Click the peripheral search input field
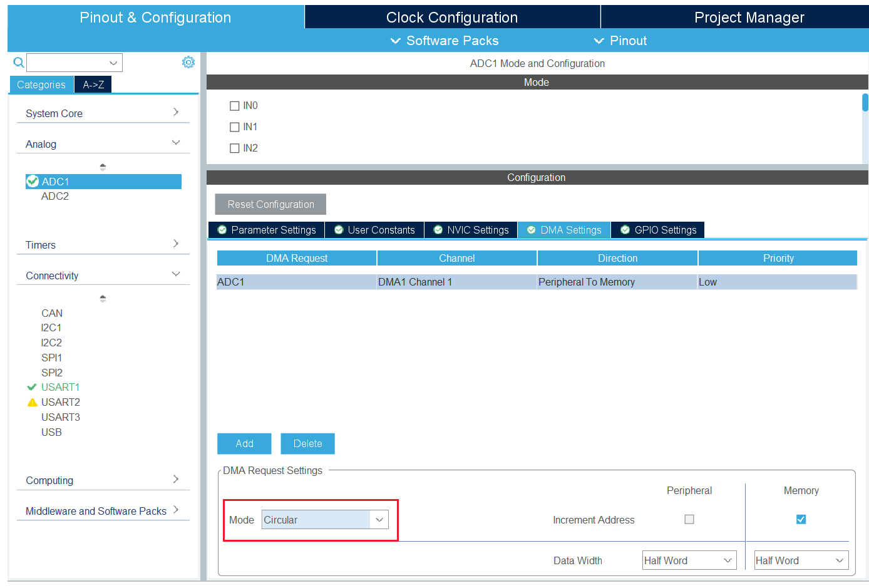 point(68,63)
